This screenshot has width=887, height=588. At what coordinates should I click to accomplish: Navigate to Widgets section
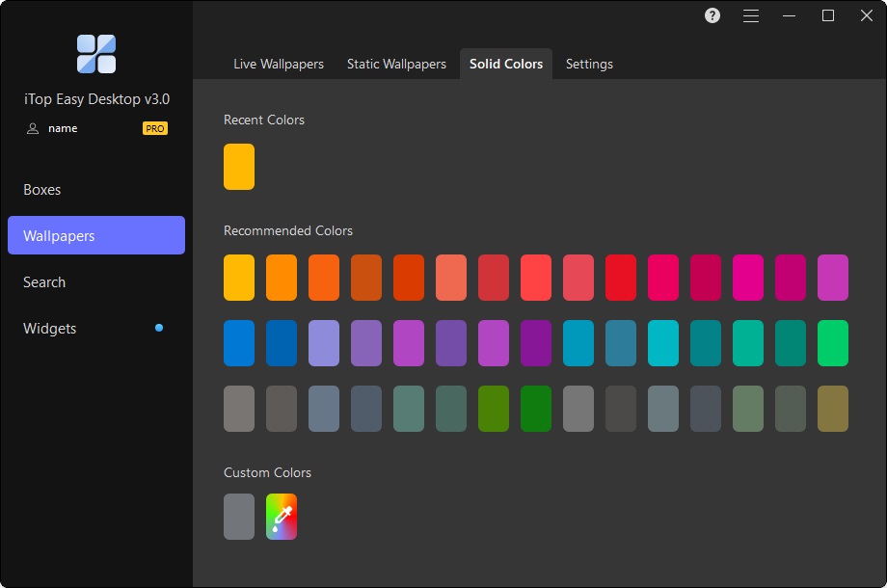tap(50, 329)
